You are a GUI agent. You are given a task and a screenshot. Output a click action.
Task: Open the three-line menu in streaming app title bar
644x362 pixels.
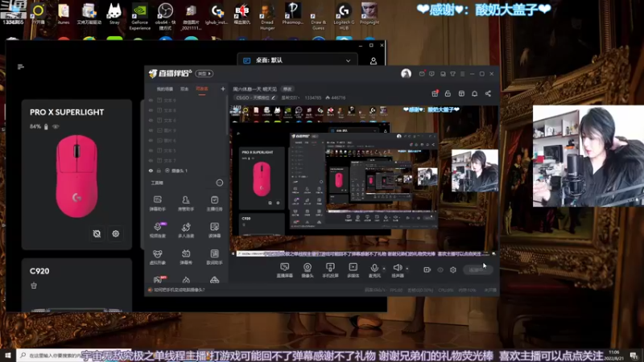coord(462,74)
